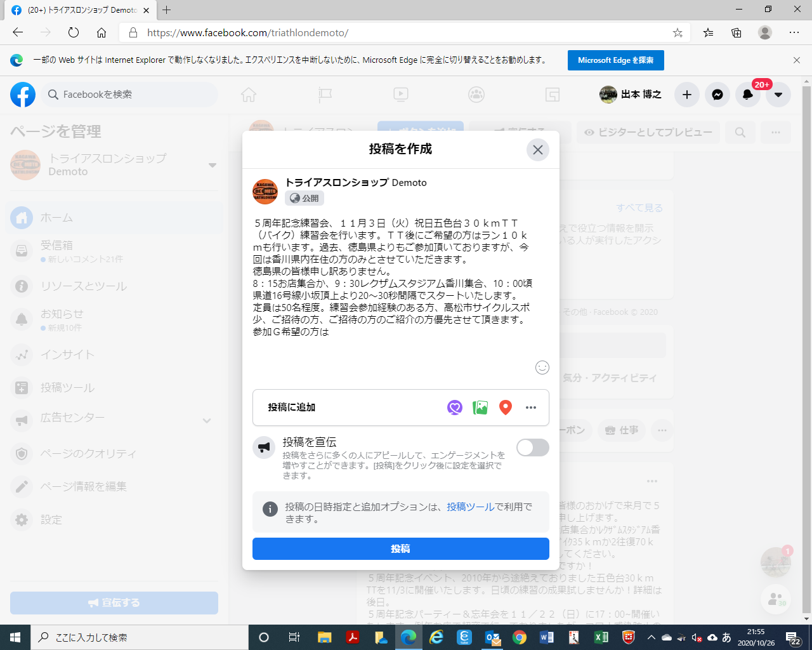This screenshot has height=650, width=812.
Task: Open インサイト in sidebar
Action: [114, 355]
